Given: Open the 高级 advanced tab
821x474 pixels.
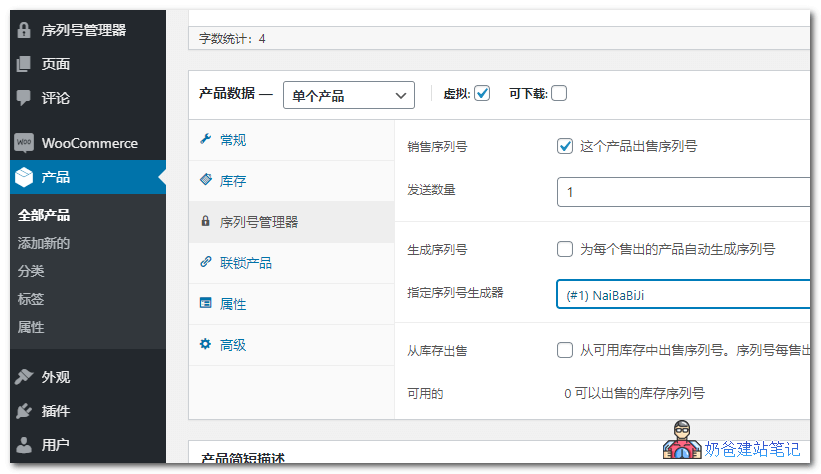Looking at the screenshot, I should pos(232,345).
